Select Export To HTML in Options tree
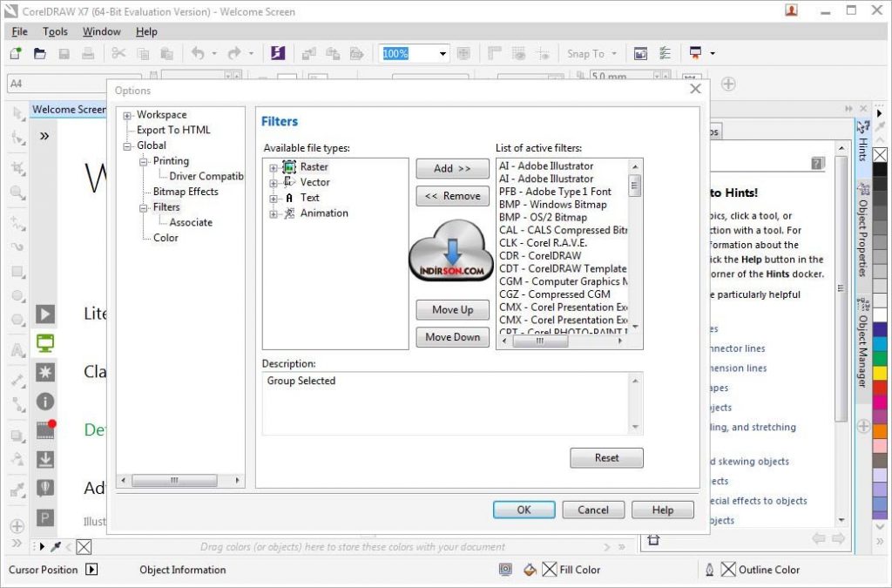Viewport: 892px width, 588px height. 173,130
